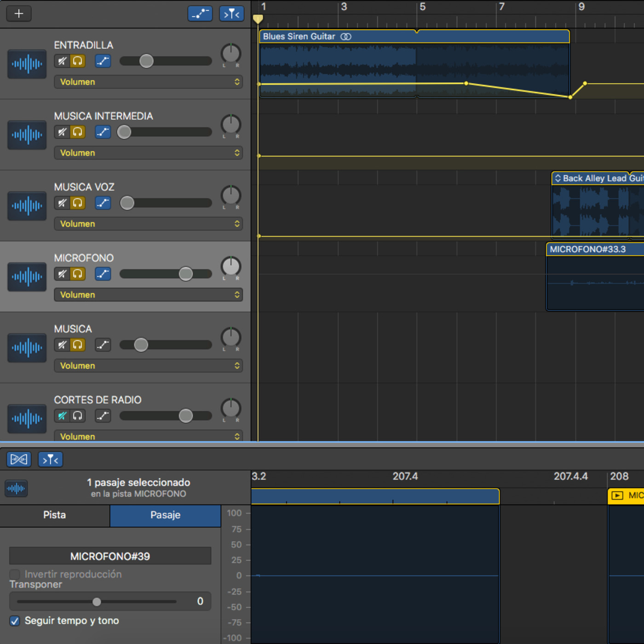This screenshot has height=644, width=644.
Task: Mute the MUSICA VOZ track
Action: tap(62, 203)
